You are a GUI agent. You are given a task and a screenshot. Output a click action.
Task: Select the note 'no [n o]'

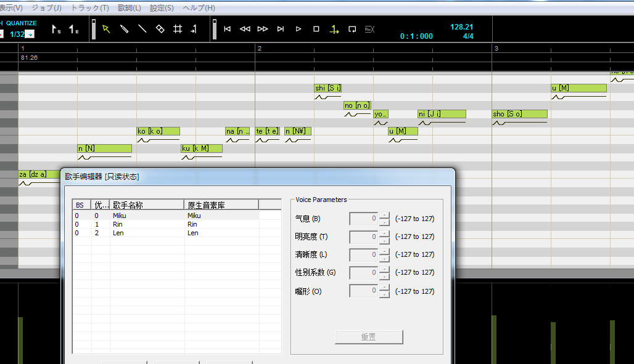pos(358,105)
